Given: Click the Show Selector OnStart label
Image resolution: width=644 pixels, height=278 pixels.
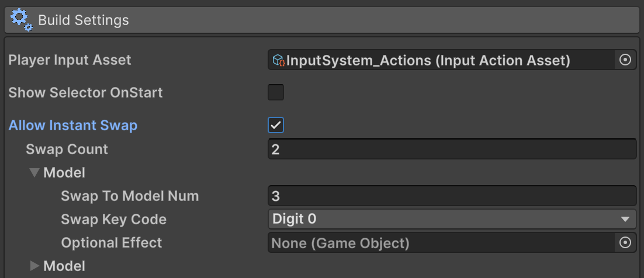Looking at the screenshot, I should click(x=85, y=92).
